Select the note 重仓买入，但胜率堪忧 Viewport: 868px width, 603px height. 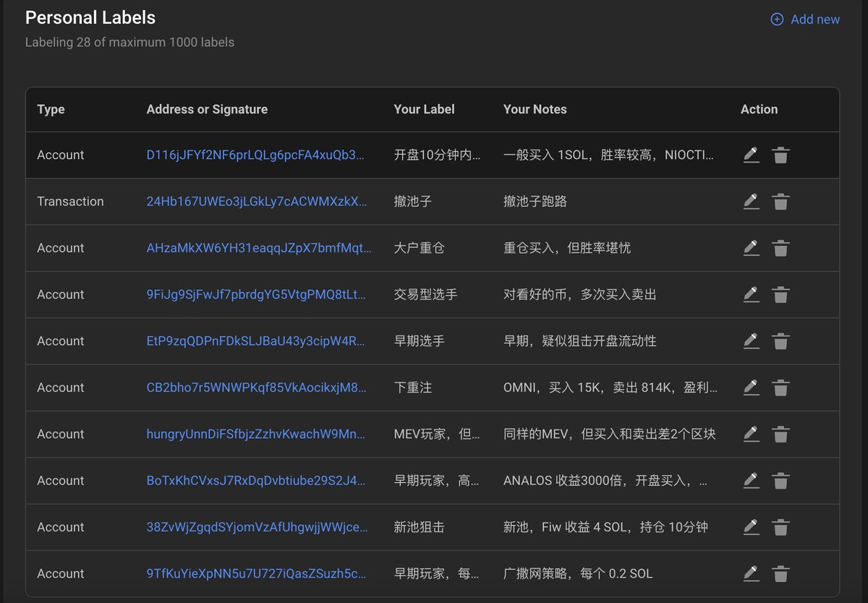pyautogui.click(x=567, y=248)
